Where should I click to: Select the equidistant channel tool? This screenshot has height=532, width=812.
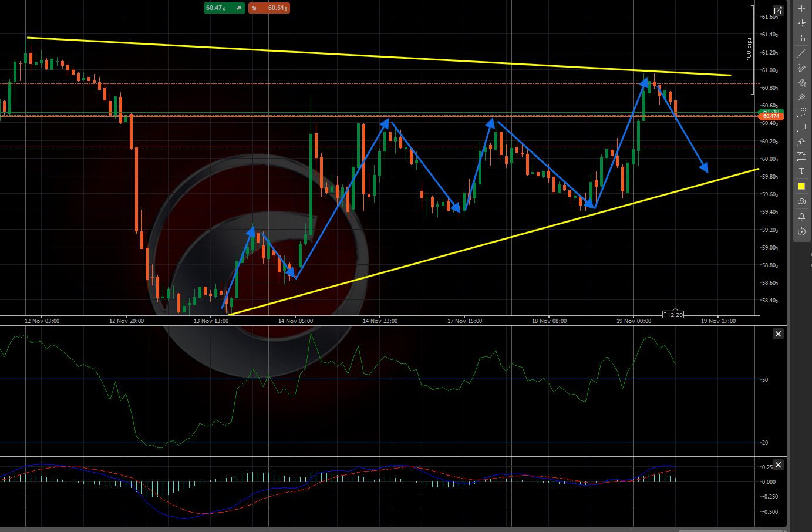(801, 83)
